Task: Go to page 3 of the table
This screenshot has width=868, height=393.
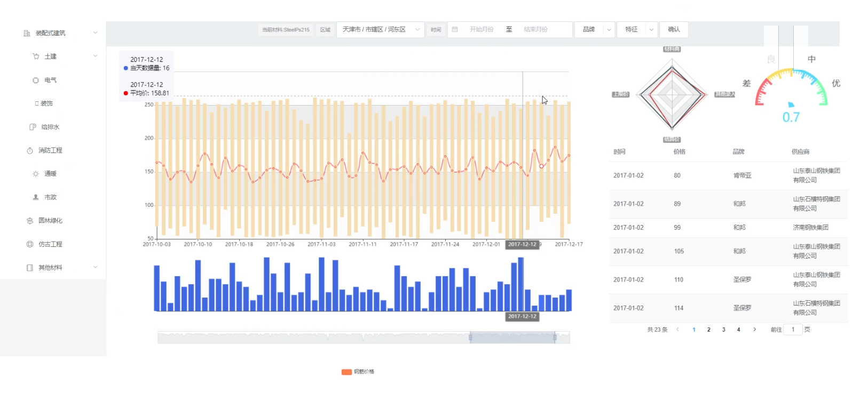Action: pyautogui.click(x=724, y=330)
